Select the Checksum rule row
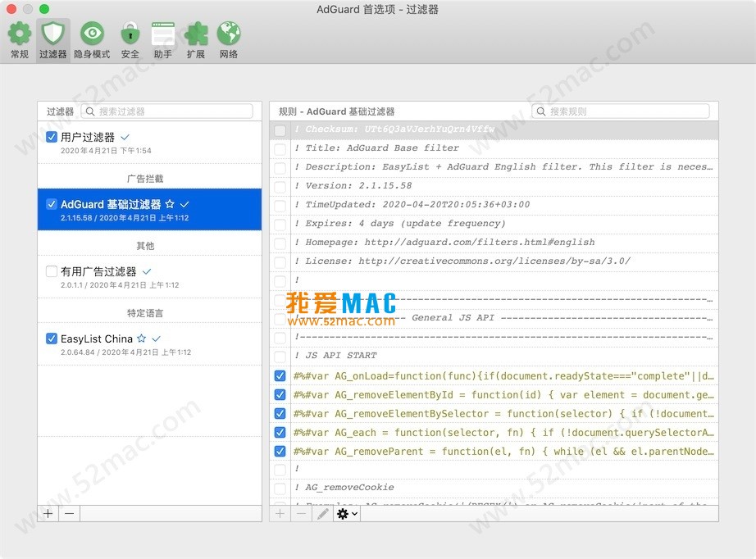 pos(494,130)
